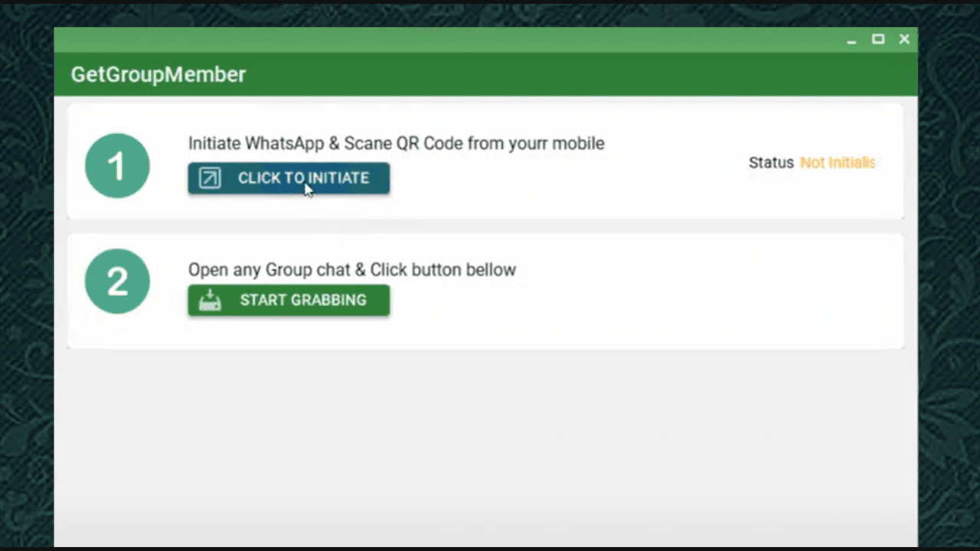Click the empty gray area below step cards
Screen dimensions: 980x551
(x=486, y=444)
